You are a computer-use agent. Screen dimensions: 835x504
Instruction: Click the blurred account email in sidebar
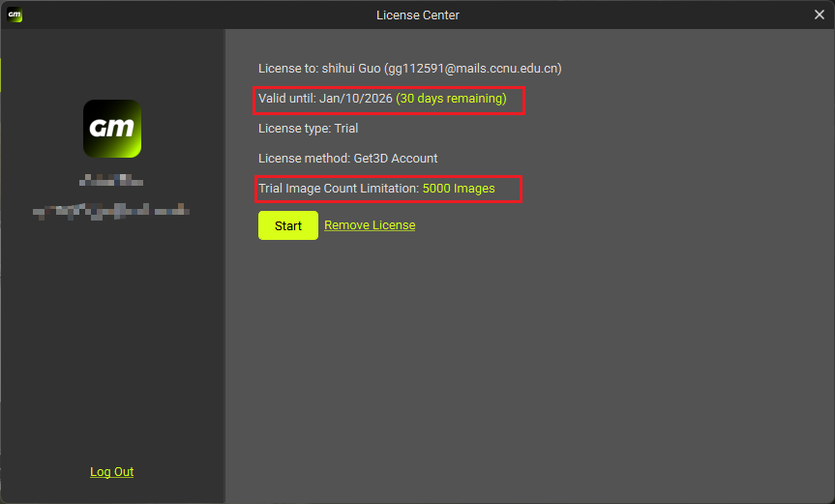(x=111, y=210)
